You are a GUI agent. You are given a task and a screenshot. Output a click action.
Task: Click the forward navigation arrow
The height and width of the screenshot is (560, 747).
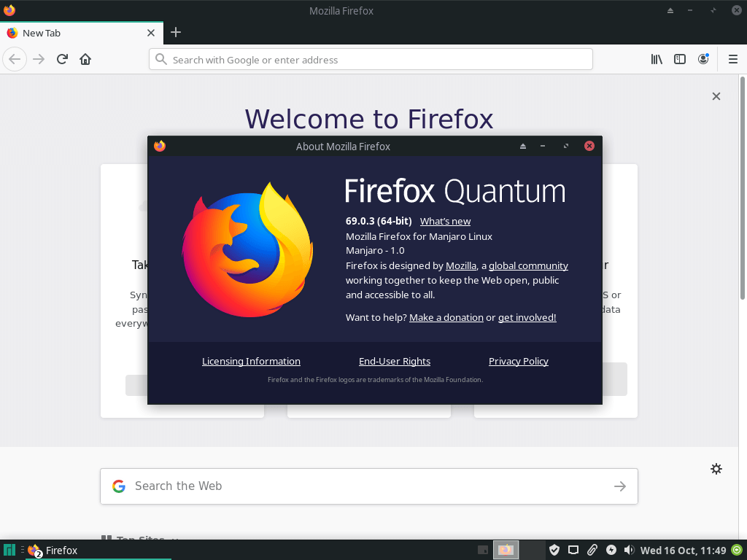tap(39, 60)
